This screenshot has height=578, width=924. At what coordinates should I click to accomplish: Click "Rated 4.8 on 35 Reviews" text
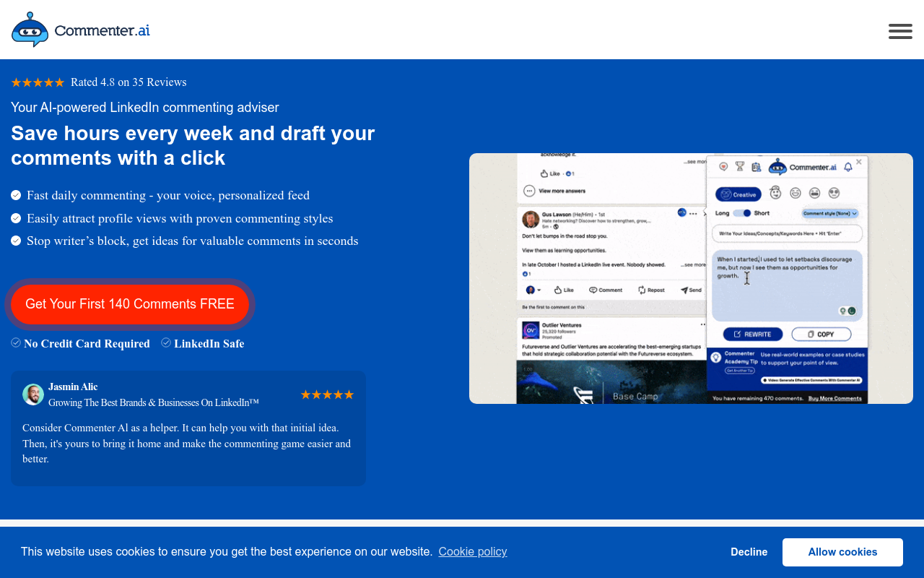pos(128,82)
